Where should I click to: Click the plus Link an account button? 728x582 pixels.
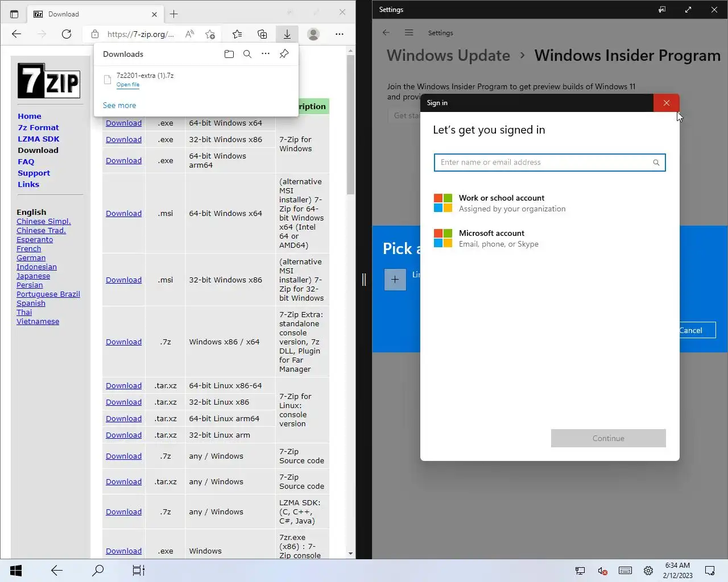point(395,279)
